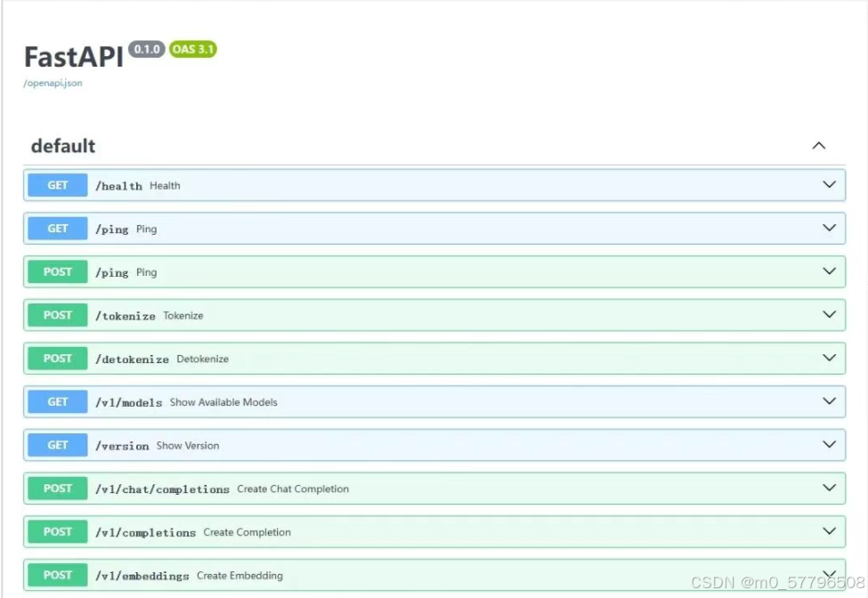Image resolution: width=868 pixels, height=598 pixels.
Task: Click the POST badge for /tokenize
Action: tap(58, 315)
